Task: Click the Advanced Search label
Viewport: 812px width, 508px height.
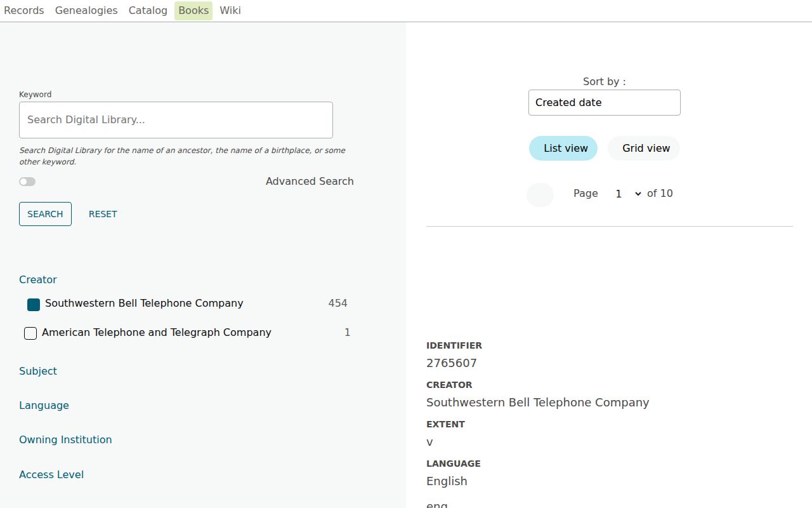Action: point(310,181)
